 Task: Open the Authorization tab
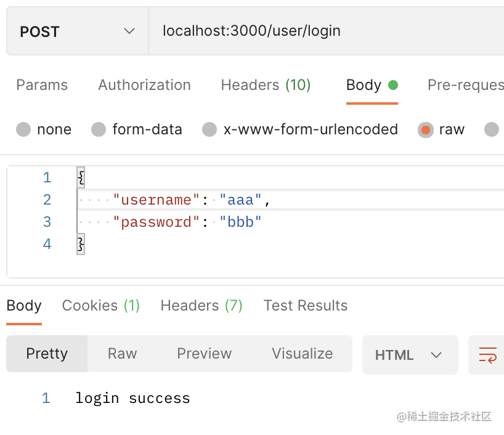144,85
